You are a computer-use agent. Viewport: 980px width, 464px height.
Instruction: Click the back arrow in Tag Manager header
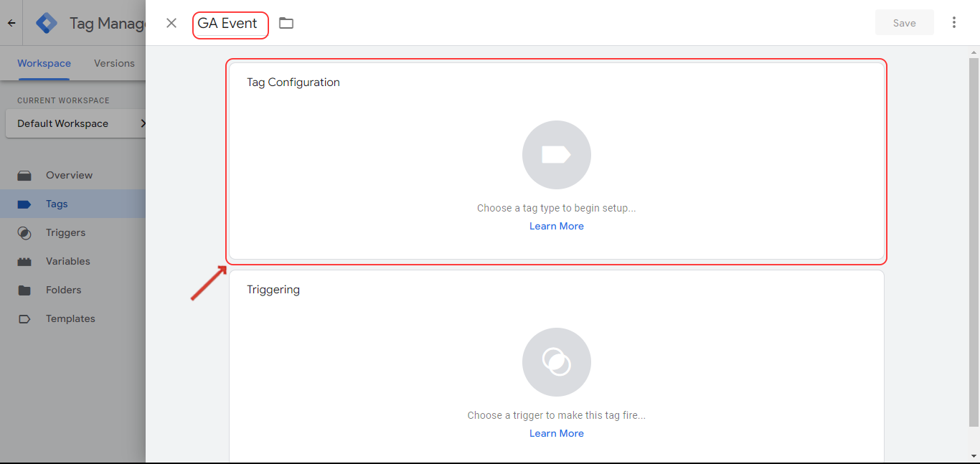point(11,23)
